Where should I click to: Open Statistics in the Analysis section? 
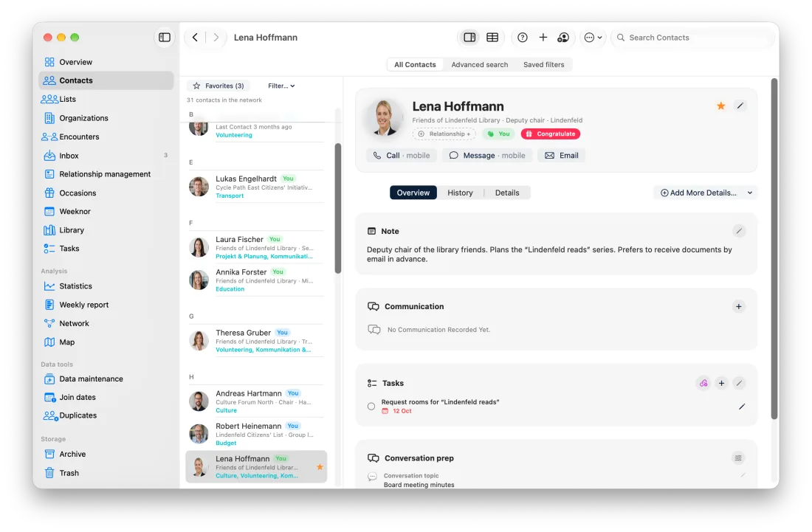(x=106, y=286)
